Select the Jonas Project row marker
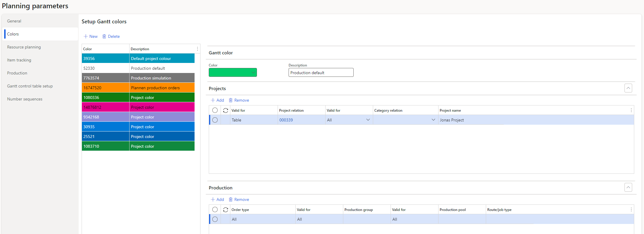 pyautogui.click(x=215, y=120)
